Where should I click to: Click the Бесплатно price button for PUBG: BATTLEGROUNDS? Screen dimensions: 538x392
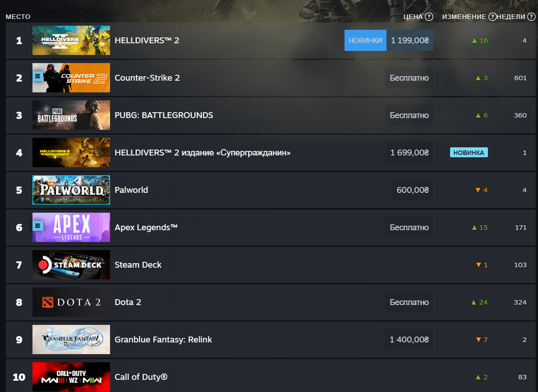coord(409,115)
